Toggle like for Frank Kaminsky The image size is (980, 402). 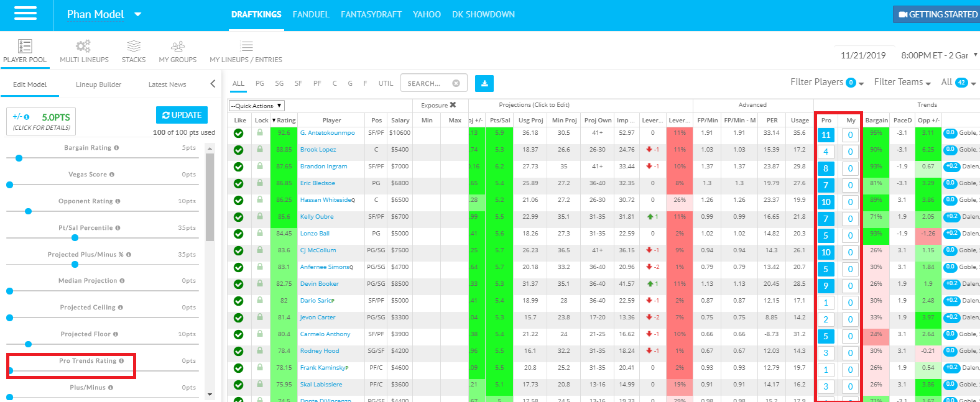(238, 368)
